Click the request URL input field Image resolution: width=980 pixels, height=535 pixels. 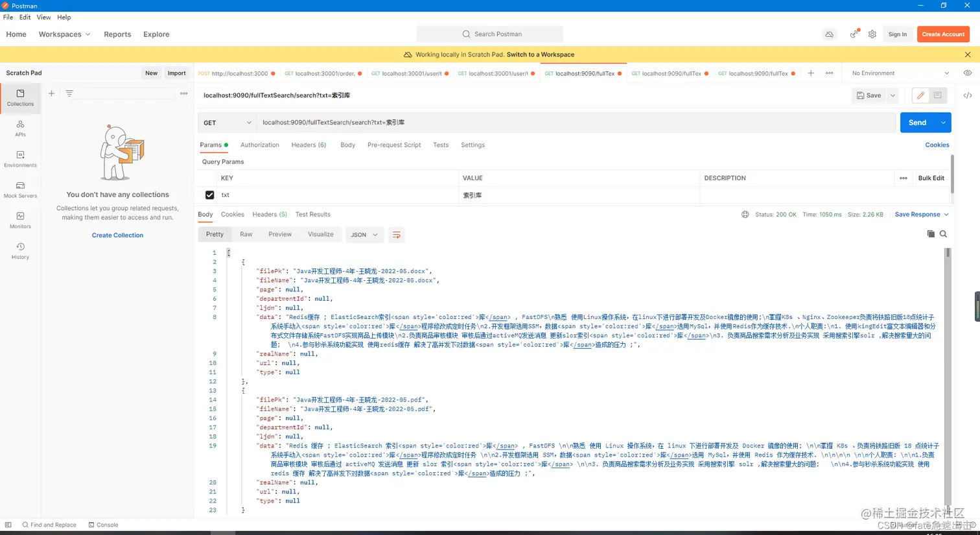tap(576, 123)
